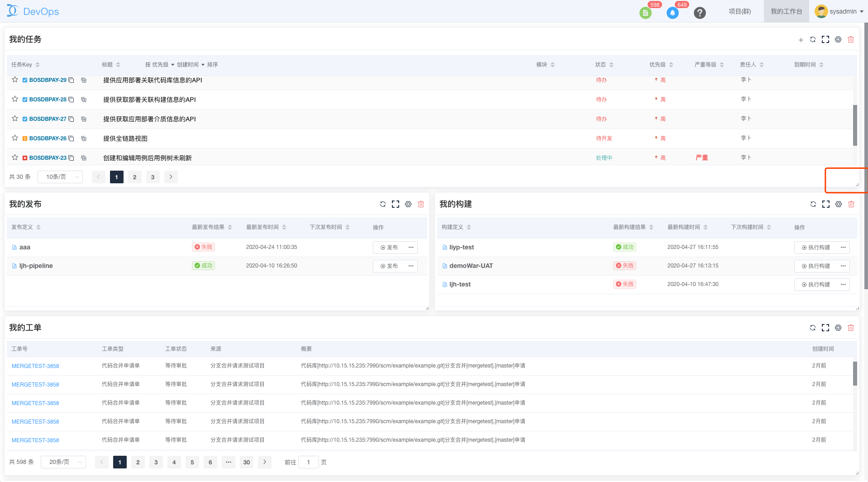
Task: Open settings gear of 我的发布 panel
Action: [408, 204]
